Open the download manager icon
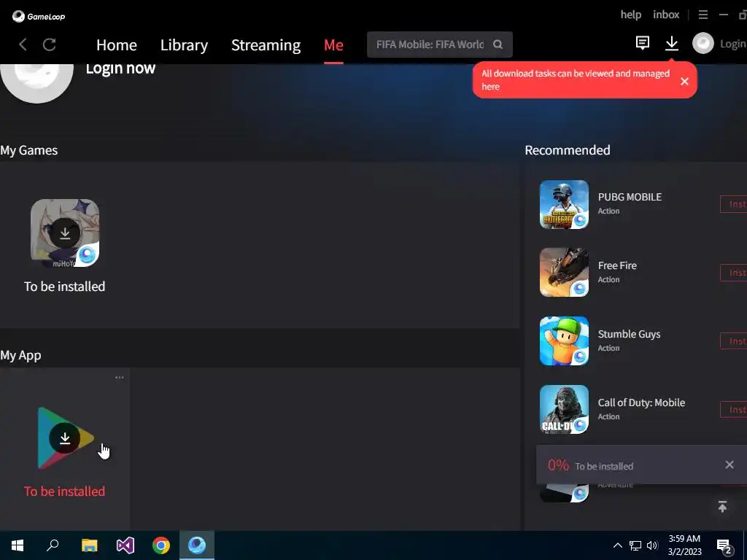This screenshot has height=560, width=747. 672,43
